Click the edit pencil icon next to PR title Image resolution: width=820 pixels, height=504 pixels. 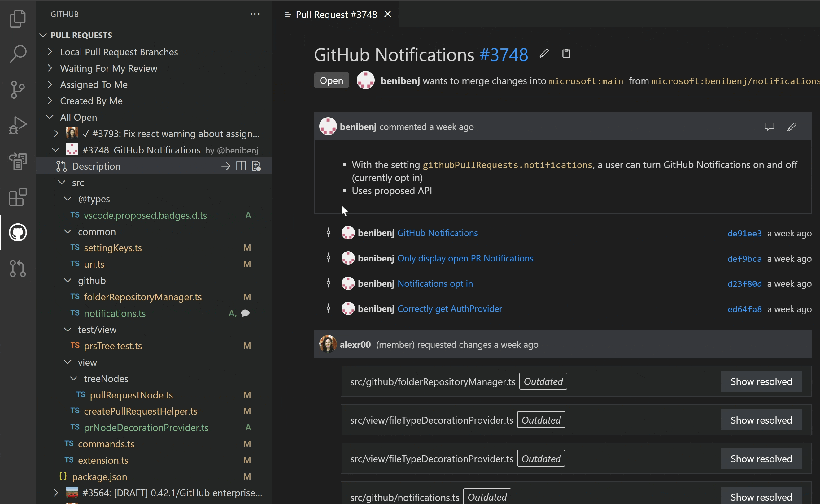click(543, 53)
